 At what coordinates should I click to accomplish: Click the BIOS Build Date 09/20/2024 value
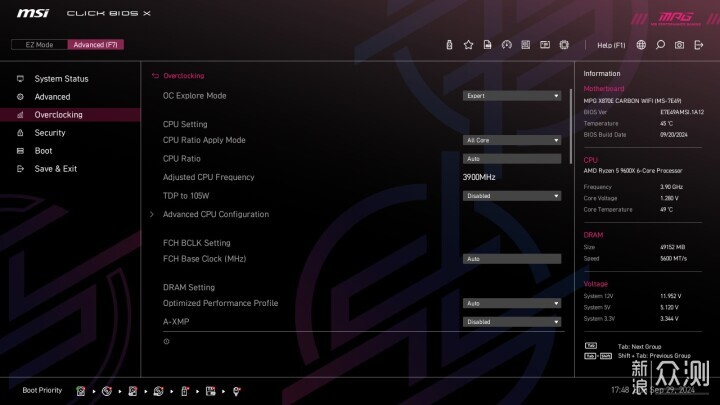[674, 135]
